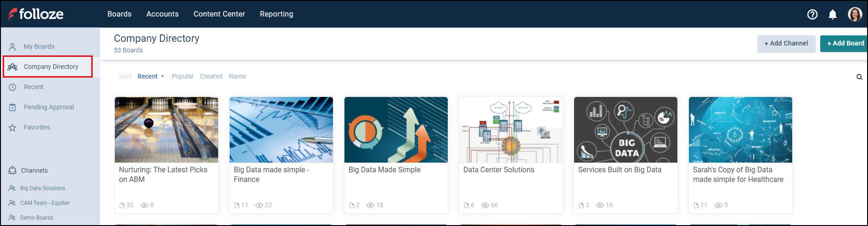Click the My Boards person icon
The width and height of the screenshot is (868, 226).
tap(12, 47)
